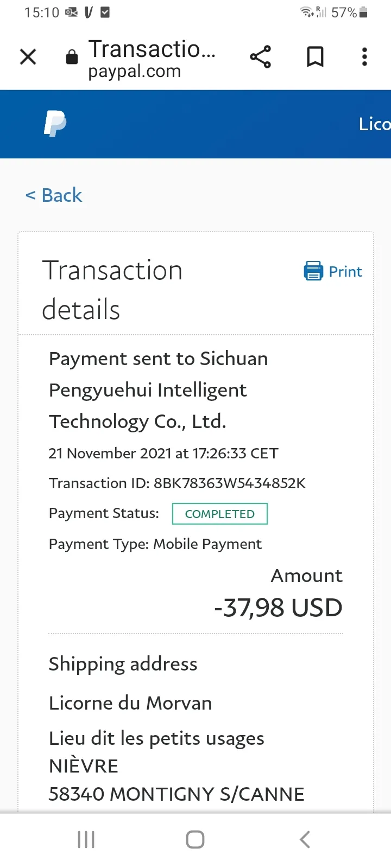Tap the Android back navigation arrow

[305, 839]
